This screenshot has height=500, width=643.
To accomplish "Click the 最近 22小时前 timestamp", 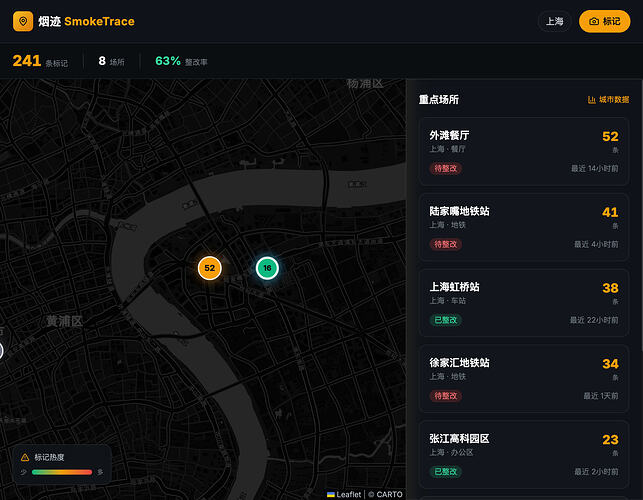I will [x=594, y=320].
